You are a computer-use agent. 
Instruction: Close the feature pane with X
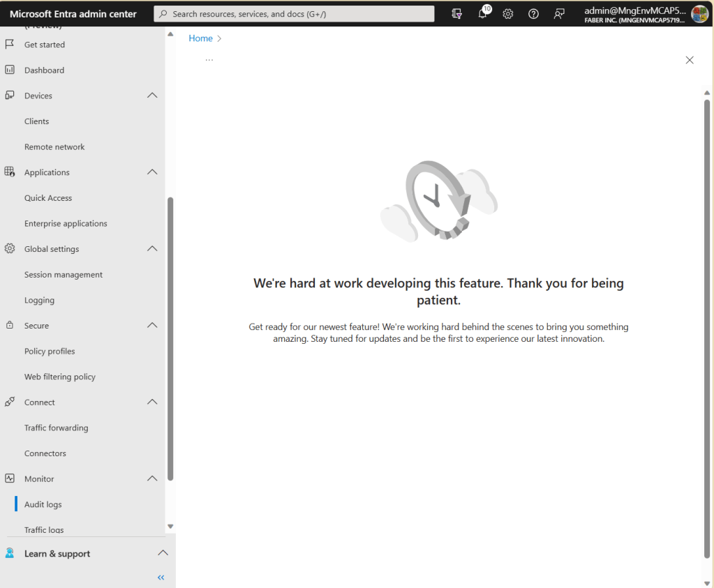point(690,60)
